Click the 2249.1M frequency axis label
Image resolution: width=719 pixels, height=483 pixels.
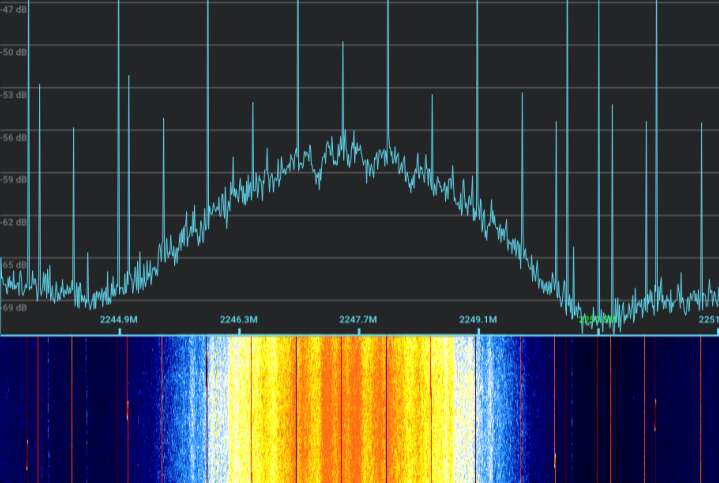click(478, 320)
